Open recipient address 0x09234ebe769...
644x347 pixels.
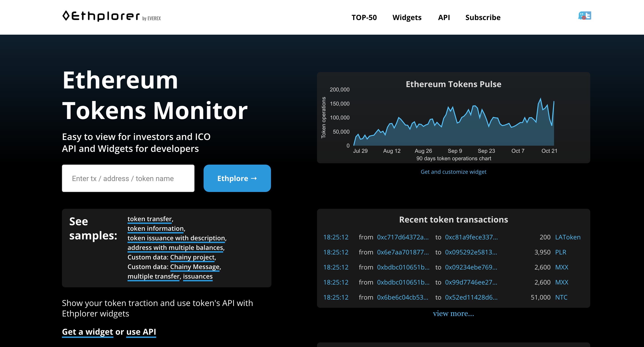coord(471,267)
